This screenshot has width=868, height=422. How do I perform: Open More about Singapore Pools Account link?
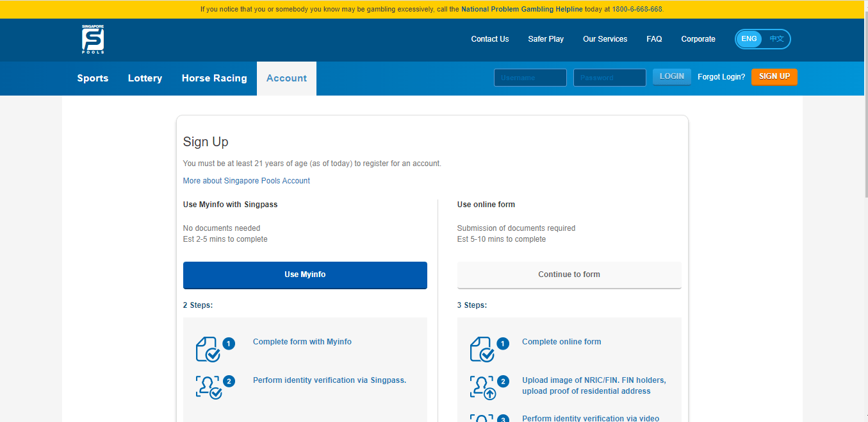(x=247, y=181)
